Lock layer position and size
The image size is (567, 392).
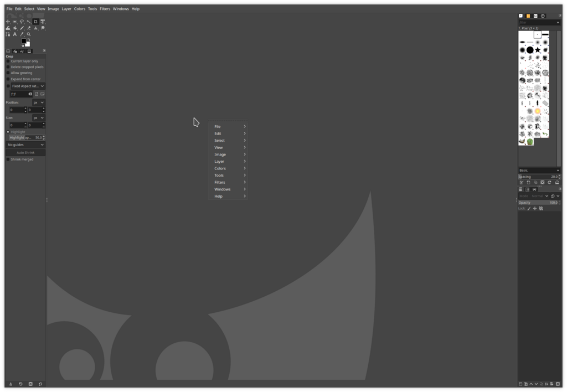point(535,209)
